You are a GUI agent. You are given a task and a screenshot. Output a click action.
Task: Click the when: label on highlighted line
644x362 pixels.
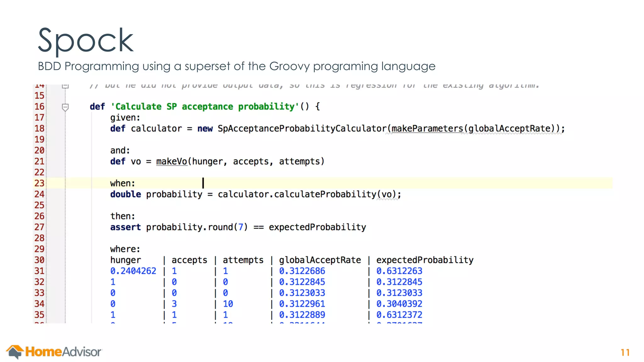(122, 183)
